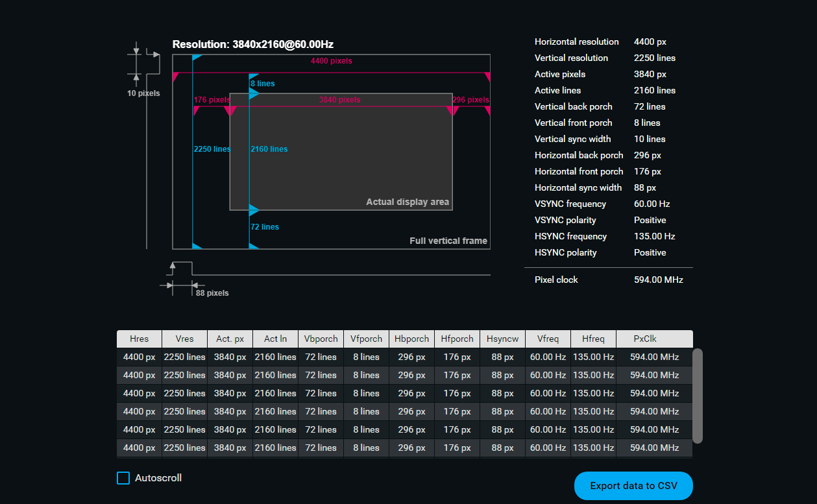817x504 pixels.
Task: Select the PxClk column header
Action: pyautogui.click(x=645, y=339)
